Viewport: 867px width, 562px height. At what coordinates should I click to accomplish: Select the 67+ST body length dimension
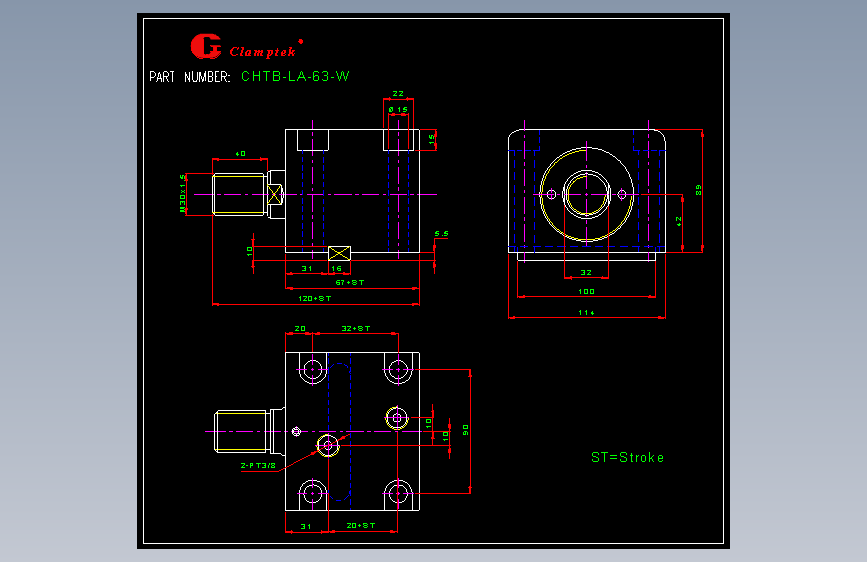[350, 282]
